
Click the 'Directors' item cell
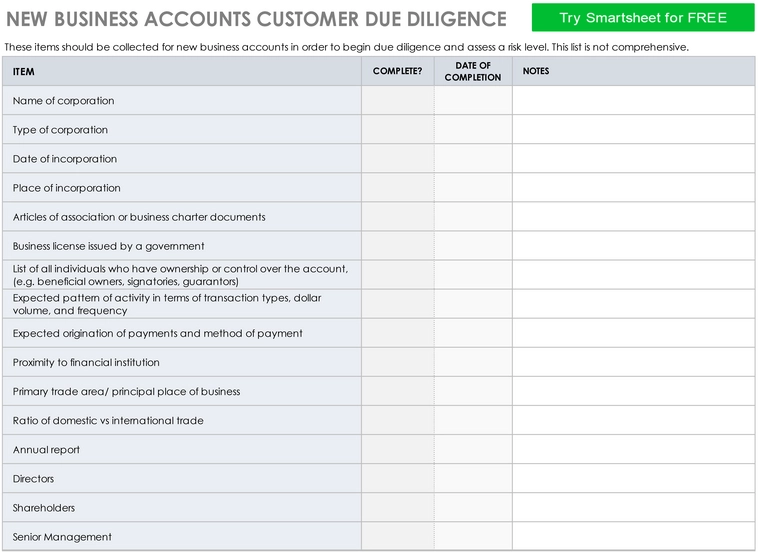[x=182, y=479]
